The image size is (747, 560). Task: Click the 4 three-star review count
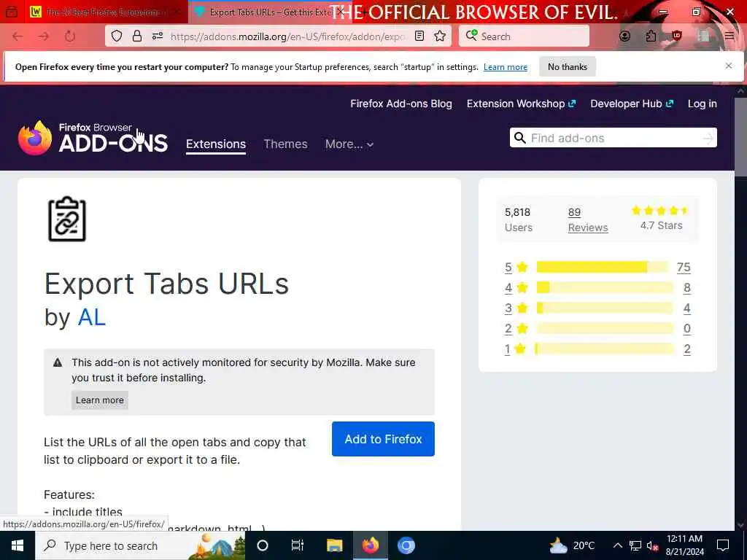687,308
